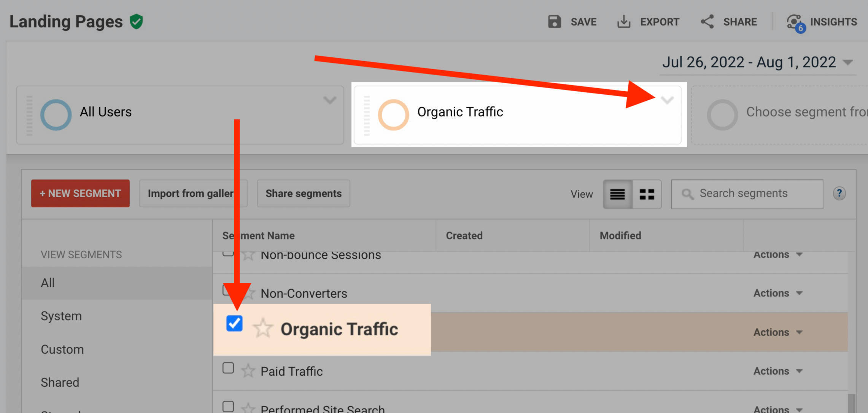Star the Paid Traffic segment

248,371
